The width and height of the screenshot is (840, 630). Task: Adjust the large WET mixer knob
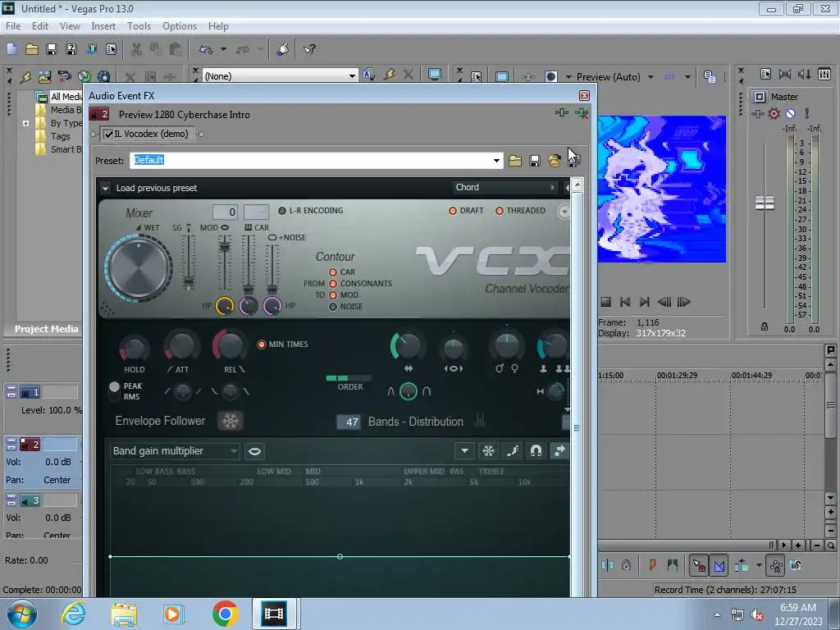[x=138, y=267]
